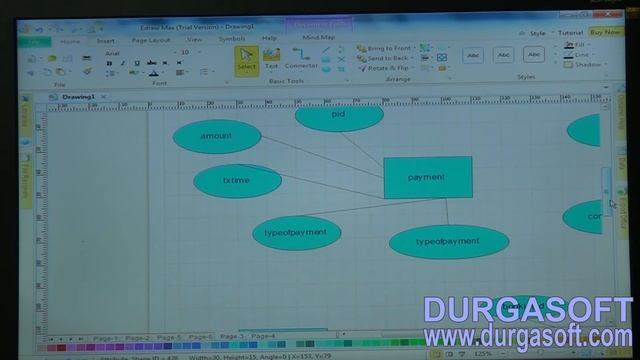Click the Undo icon in title bar

[x=40, y=29]
